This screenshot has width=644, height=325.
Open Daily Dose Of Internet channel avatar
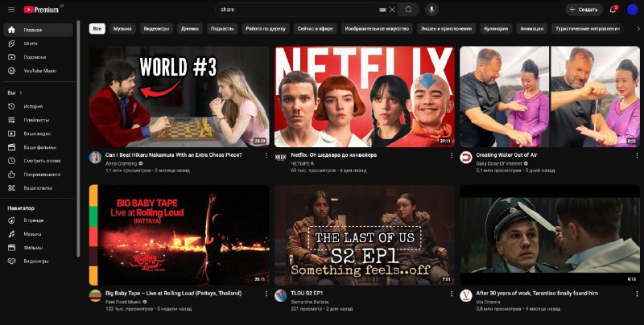pos(466,158)
